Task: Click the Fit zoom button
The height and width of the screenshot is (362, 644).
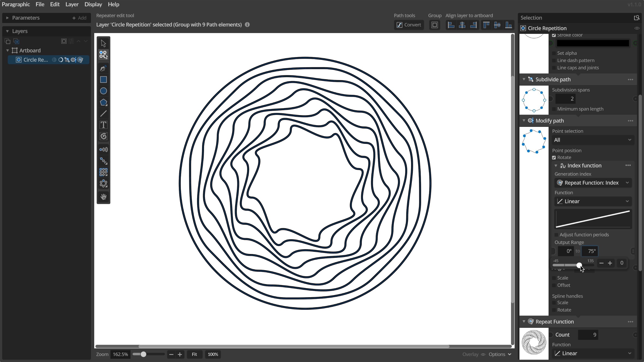Action: tap(194, 354)
